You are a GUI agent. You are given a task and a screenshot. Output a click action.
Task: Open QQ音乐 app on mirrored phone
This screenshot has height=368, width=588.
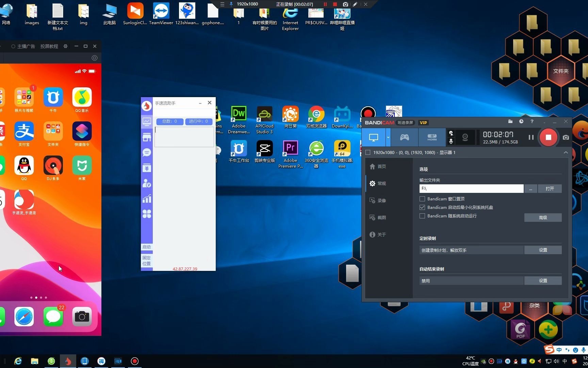coord(82,97)
